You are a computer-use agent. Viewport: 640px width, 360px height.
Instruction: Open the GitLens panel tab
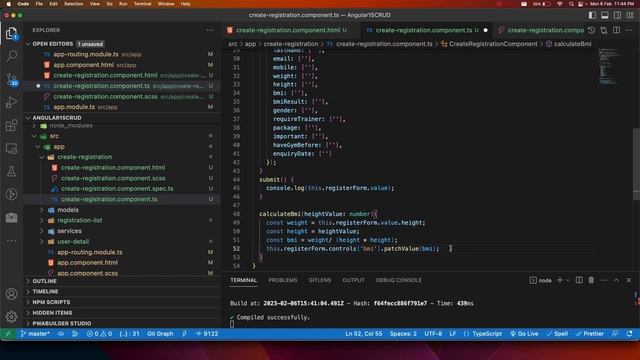(320, 280)
